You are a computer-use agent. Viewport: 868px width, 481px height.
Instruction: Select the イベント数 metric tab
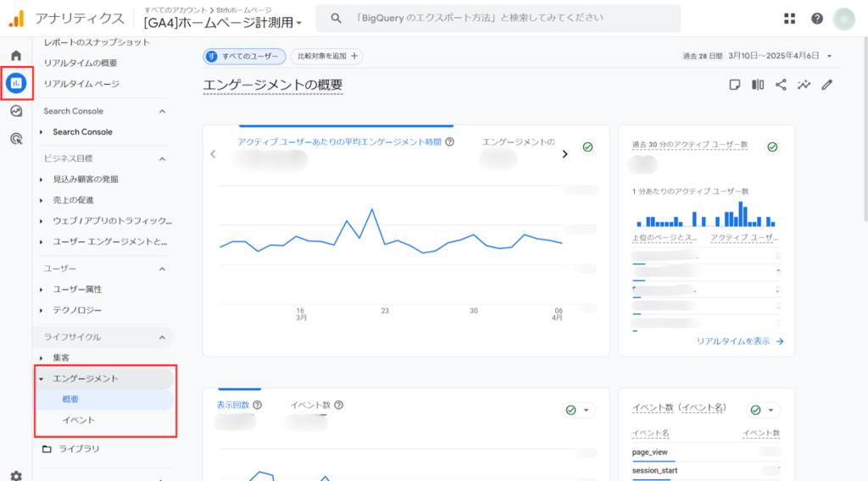click(310, 405)
